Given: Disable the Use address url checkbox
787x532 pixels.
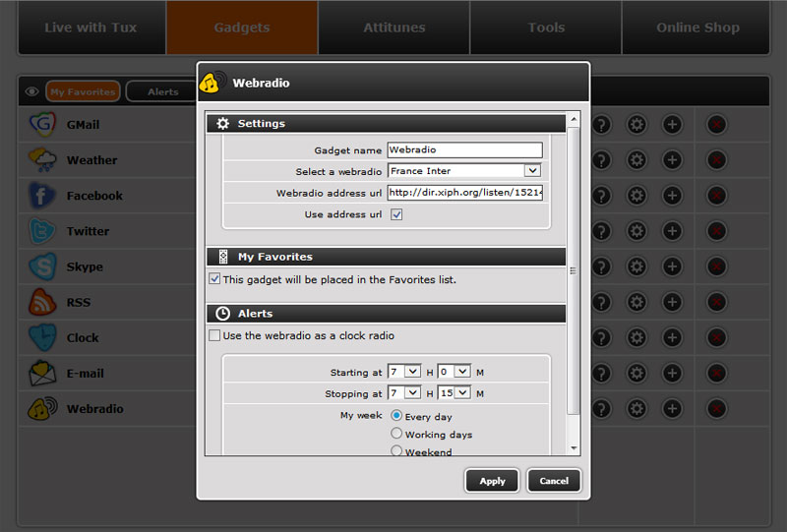Looking at the screenshot, I should [x=396, y=214].
